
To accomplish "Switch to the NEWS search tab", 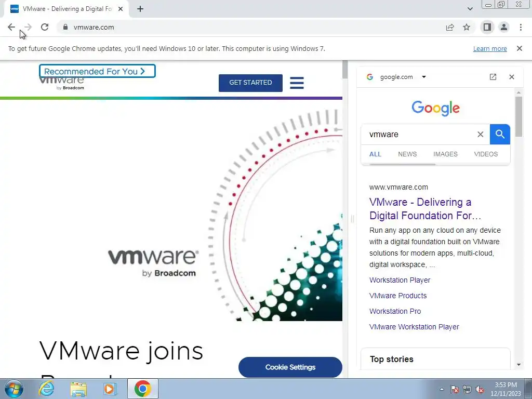I will click(407, 154).
